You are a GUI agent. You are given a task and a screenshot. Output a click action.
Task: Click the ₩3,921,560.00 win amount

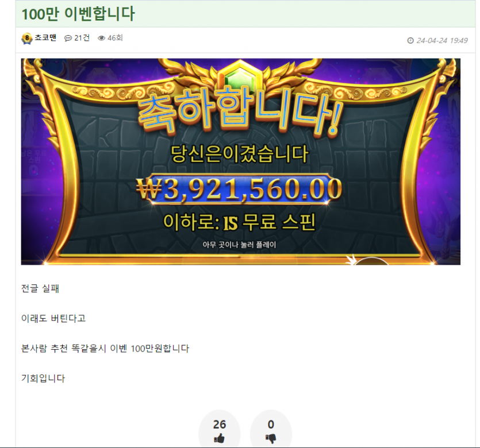pos(239,189)
